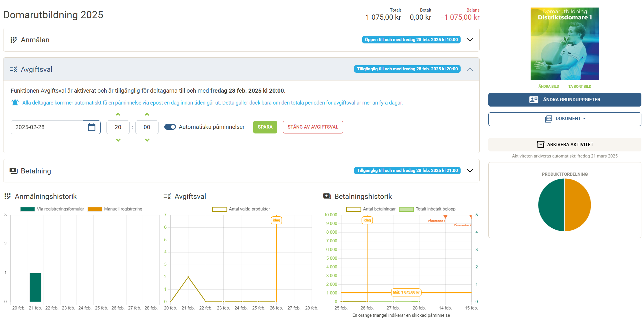Click the Avgiftsval section header icon

(x=14, y=69)
